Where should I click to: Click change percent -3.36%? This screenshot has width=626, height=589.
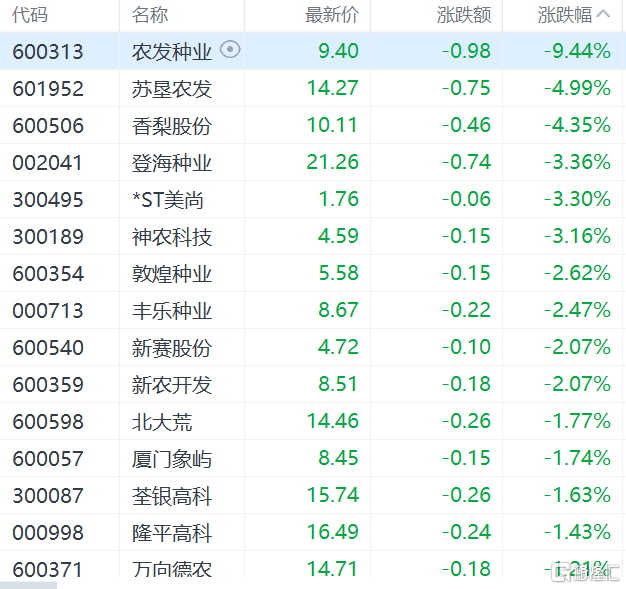(x=578, y=162)
